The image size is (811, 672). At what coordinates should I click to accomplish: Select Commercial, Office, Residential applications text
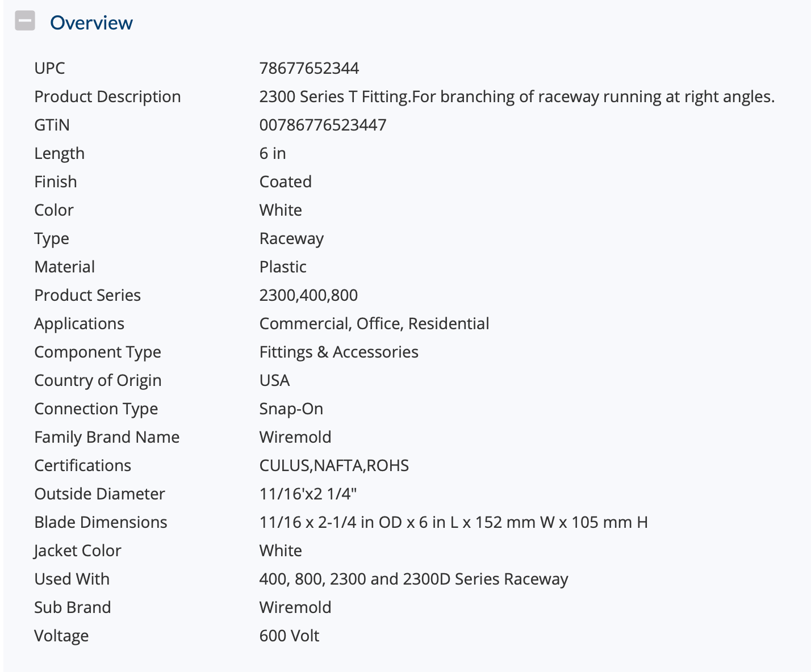[374, 324]
